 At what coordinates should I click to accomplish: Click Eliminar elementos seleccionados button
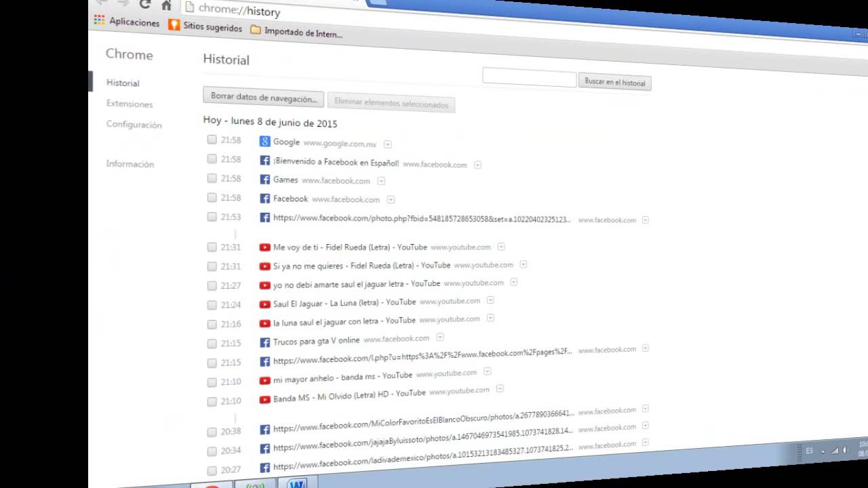pyautogui.click(x=391, y=104)
